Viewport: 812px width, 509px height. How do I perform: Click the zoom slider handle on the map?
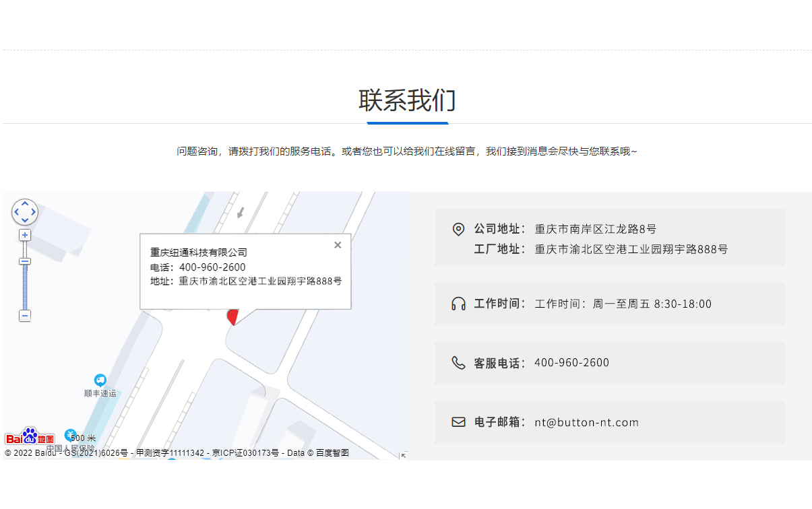point(25,261)
